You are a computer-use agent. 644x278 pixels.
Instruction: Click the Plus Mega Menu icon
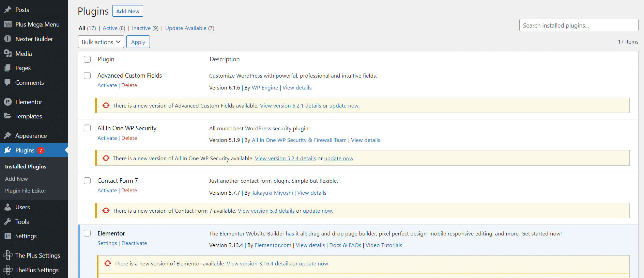point(7,24)
